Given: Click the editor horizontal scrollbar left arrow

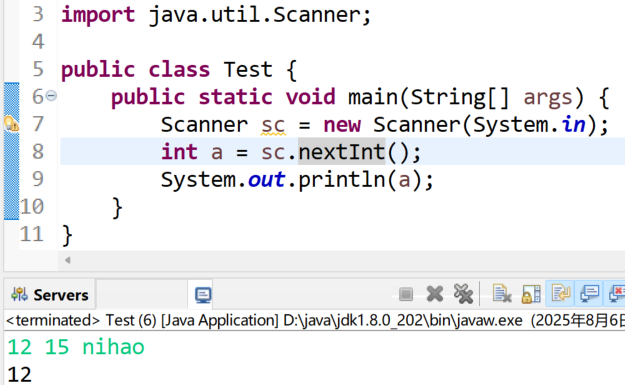Looking at the screenshot, I should (68, 260).
